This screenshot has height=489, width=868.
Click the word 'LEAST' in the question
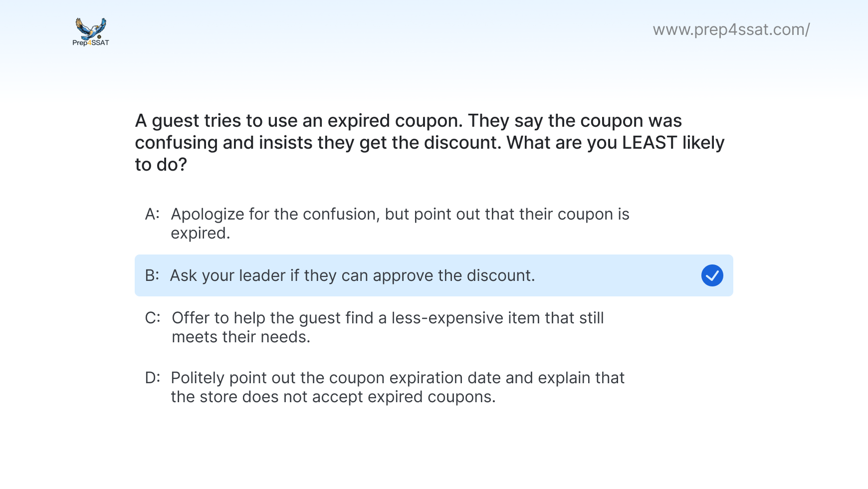coord(649,143)
